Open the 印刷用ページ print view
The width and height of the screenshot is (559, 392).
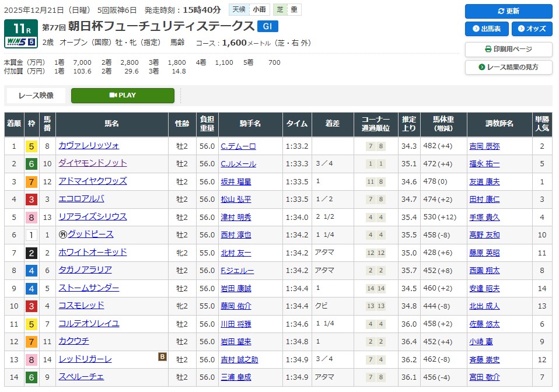click(508, 50)
